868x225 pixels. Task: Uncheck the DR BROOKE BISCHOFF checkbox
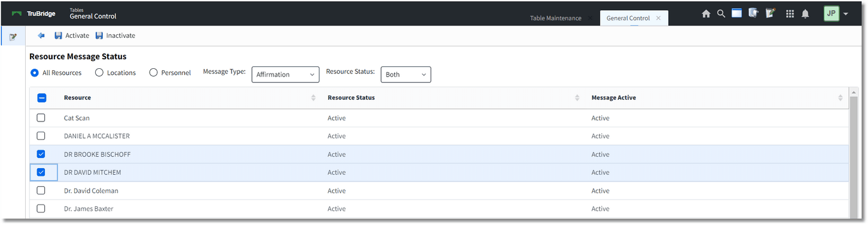click(41, 154)
